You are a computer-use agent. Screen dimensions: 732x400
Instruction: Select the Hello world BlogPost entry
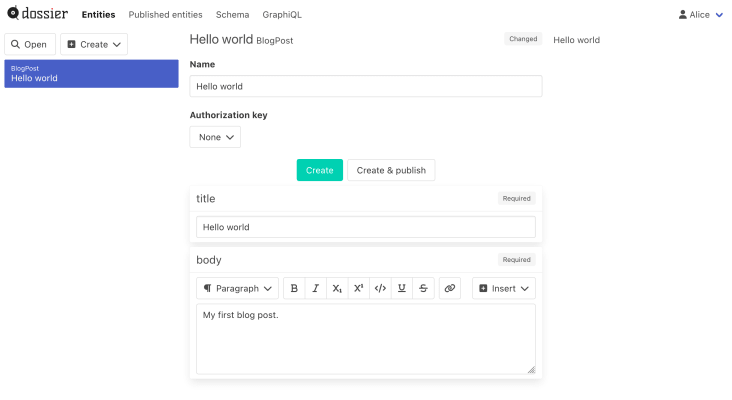[x=92, y=74]
